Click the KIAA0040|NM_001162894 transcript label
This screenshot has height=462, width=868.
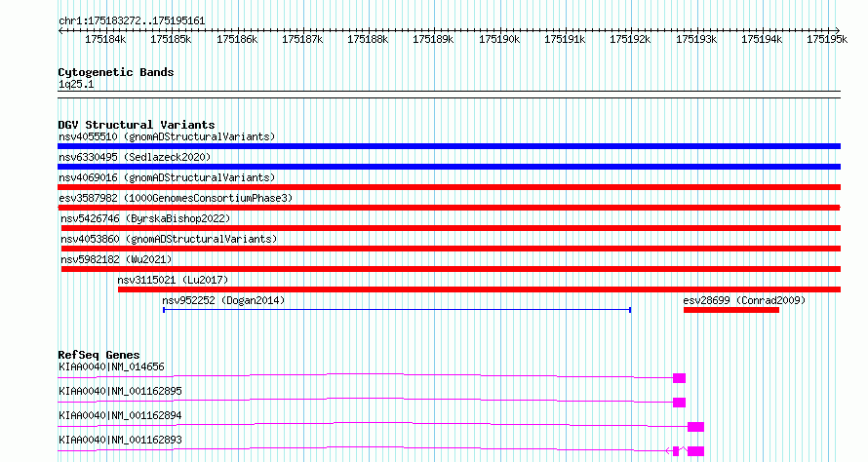tap(120, 415)
